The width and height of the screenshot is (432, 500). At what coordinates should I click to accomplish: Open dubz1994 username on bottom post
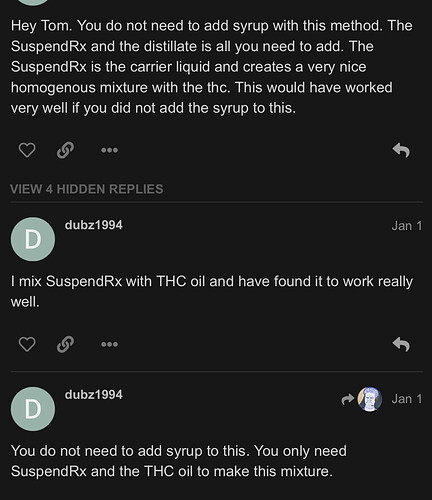click(x=94, y=395)
